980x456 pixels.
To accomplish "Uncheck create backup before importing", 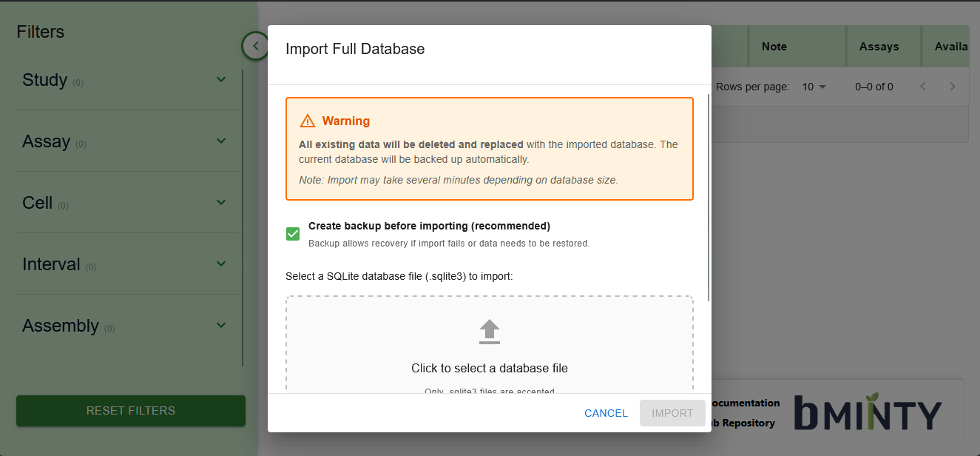I will (293, 233).
